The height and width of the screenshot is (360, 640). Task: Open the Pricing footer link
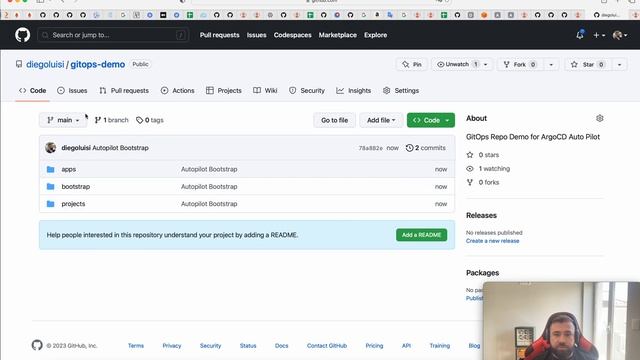pos(374,346)
